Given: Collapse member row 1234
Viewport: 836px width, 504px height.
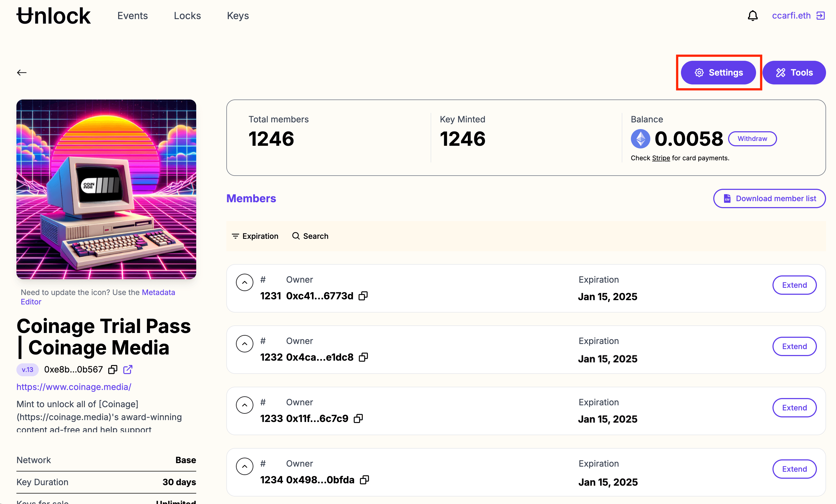Looking at the screenshot, I should pos(245,466).
